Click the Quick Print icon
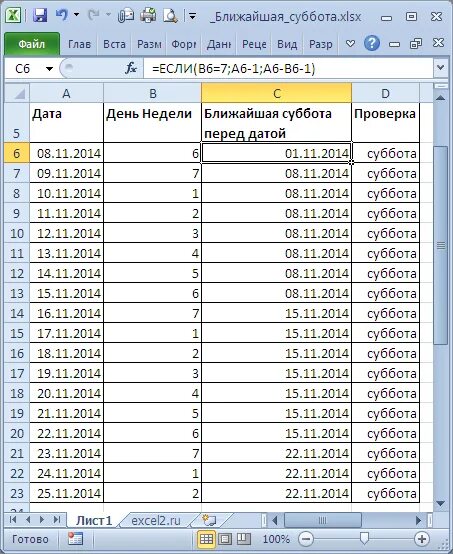The height and width of the screenshot is (554, 453). [148, 16]
